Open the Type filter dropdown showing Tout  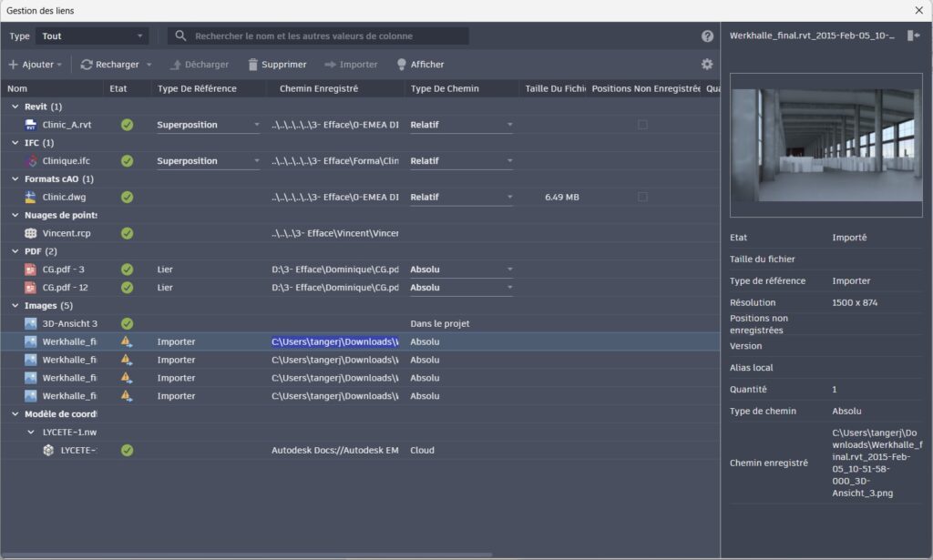(91, 36)
